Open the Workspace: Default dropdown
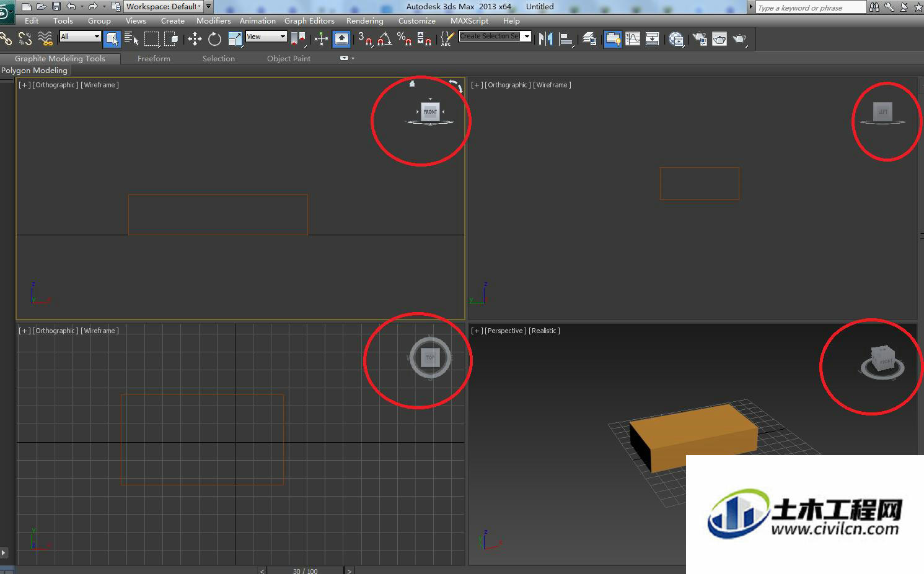 point(164,6)
